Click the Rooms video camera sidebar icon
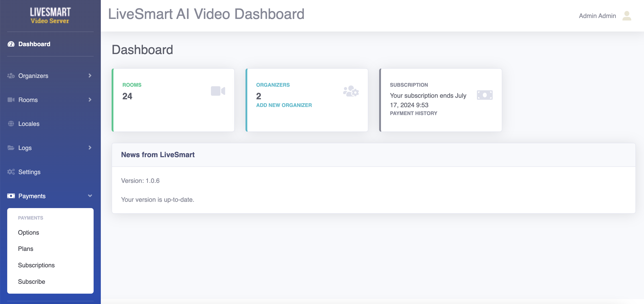 tap(11, 100)
